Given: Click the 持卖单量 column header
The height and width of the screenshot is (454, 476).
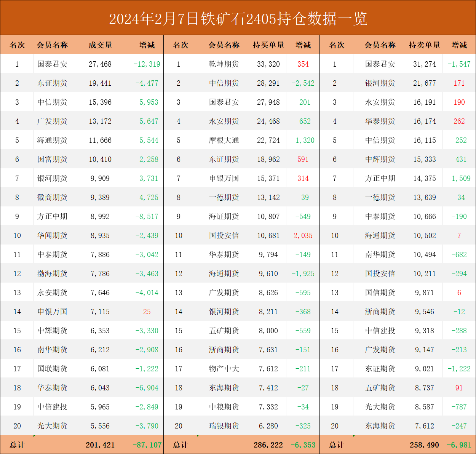Looking at the screenshot, I should pos(425,45).
